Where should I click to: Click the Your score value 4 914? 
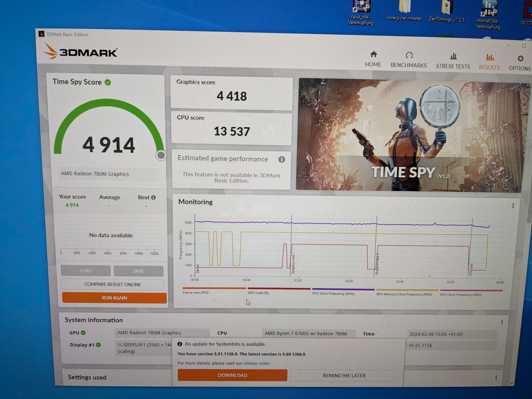[72, 205]
